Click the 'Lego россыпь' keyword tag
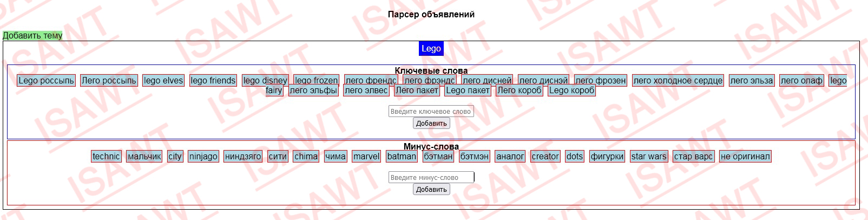The width and height of the screenshot is (868, 220). [46, 80]
